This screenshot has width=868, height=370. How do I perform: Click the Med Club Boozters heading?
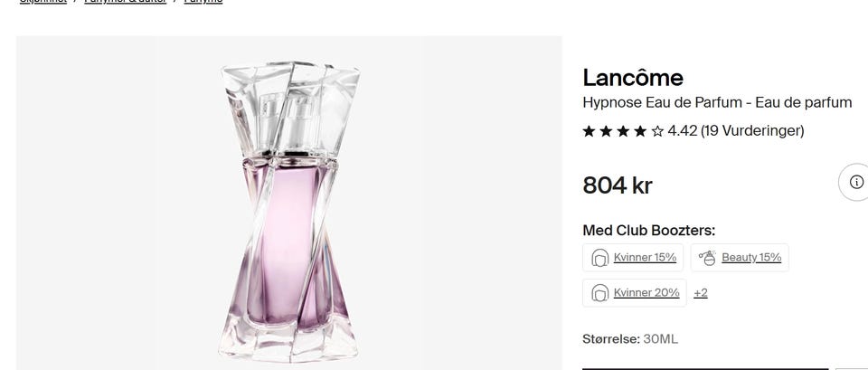pos(648,231)
